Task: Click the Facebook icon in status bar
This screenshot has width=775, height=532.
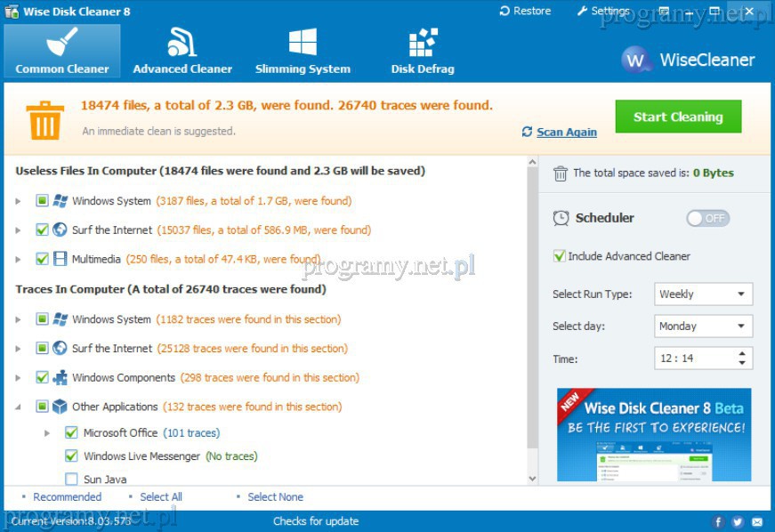Action: 719,521
